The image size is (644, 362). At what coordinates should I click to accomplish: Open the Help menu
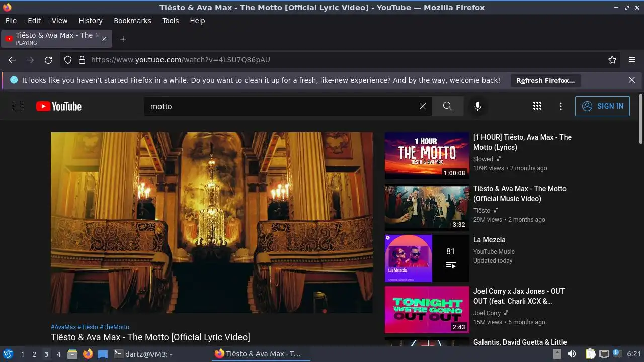coord(197,21)
